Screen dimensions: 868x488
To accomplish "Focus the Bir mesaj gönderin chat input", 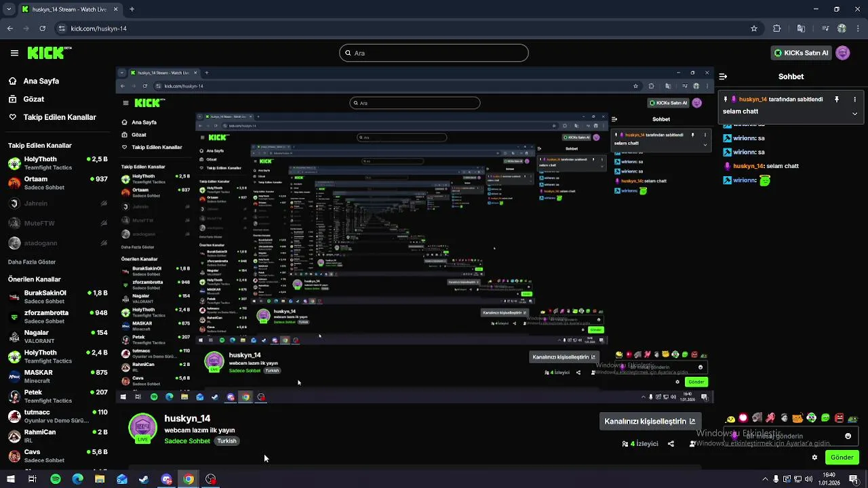I will 791,436.
